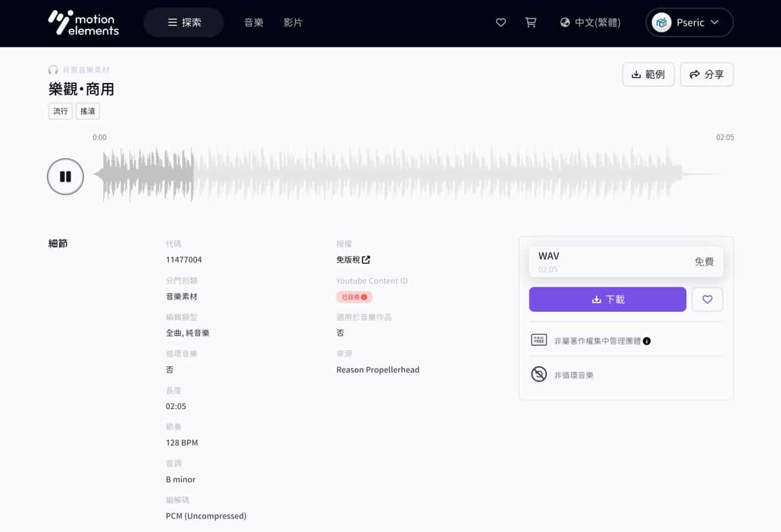Open the 探索 explore menu

coord(184,23)
